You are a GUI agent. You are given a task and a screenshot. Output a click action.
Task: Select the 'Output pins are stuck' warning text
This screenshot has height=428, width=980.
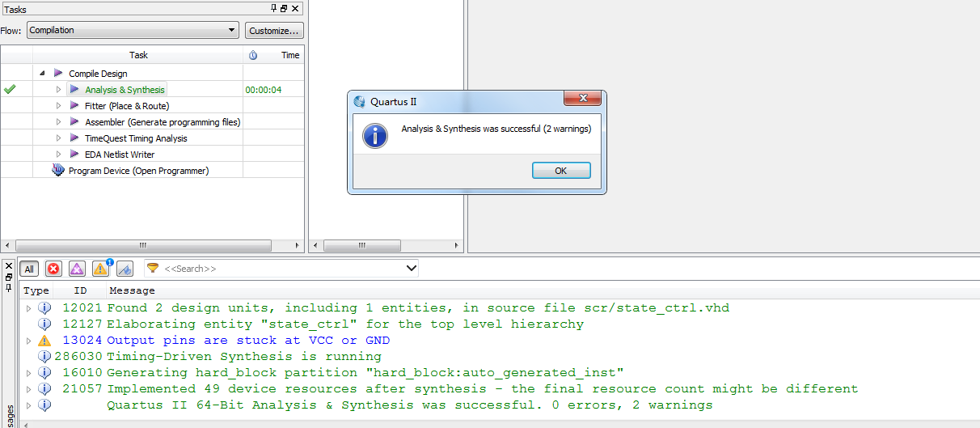(248, 341)
